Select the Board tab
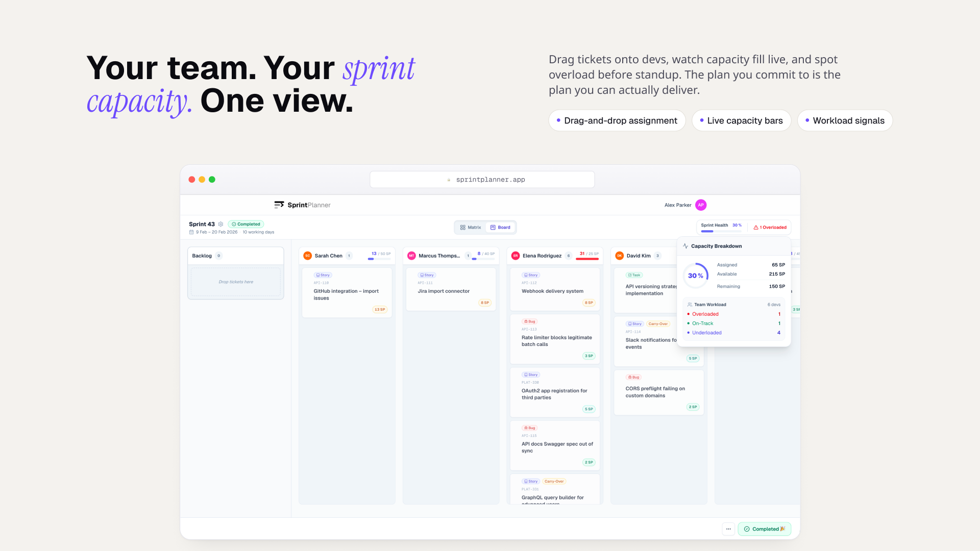 (x=501, y=227)
